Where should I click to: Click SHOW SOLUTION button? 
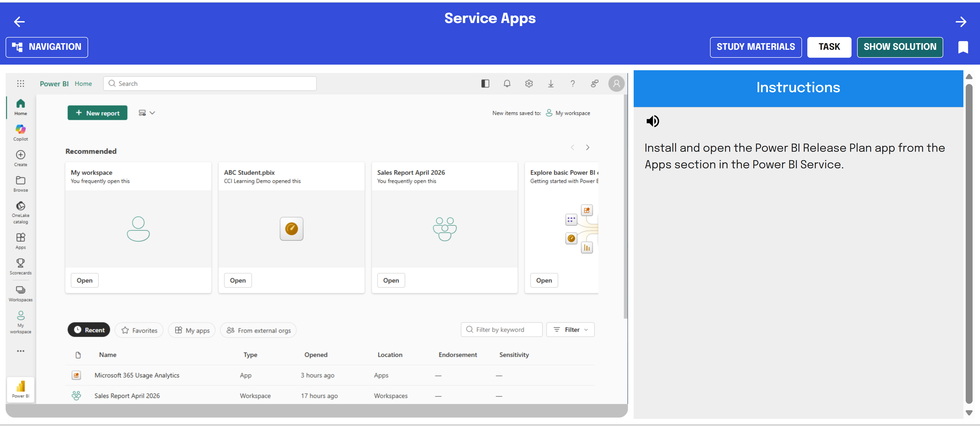coord(900,47)
